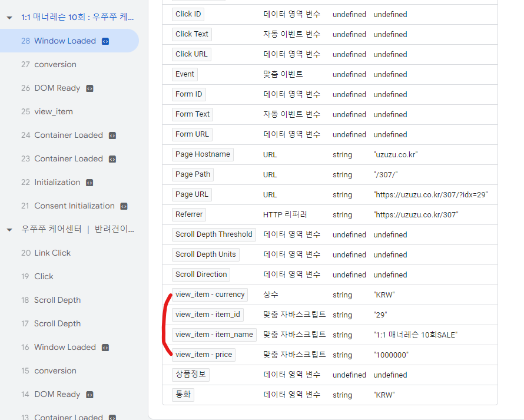Viewport: 524px width, 420px height.
Task: Open the 18 Scroll Depth event
Action: [x=58, y=300]
